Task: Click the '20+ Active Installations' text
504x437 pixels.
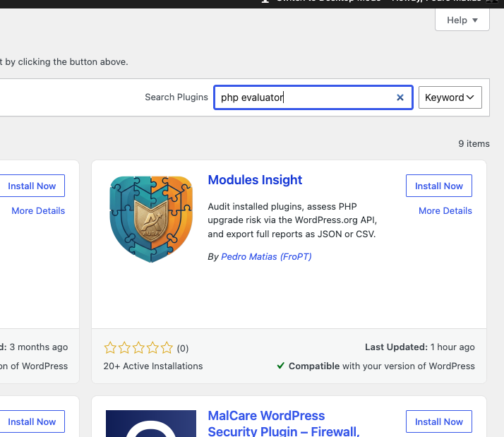Action: click(153, 366)
